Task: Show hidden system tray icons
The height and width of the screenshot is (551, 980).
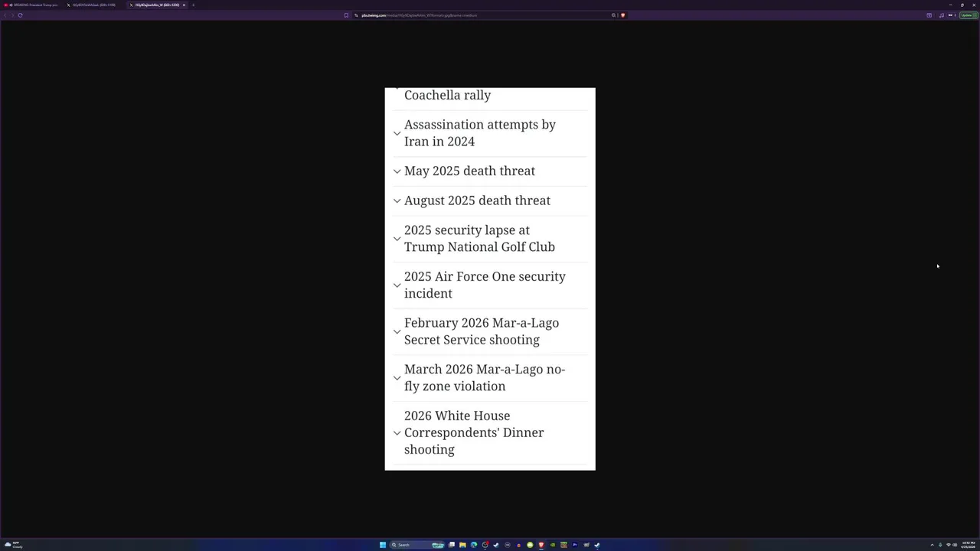Action: (933, 545)
